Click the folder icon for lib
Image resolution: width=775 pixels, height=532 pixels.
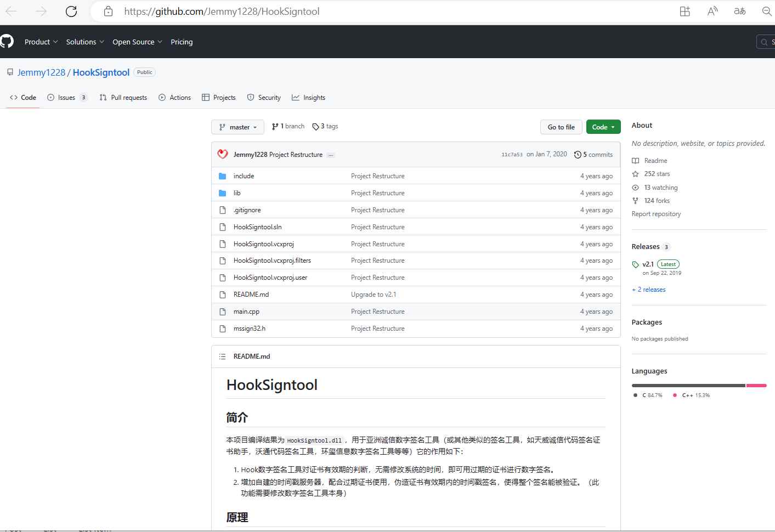223,193
